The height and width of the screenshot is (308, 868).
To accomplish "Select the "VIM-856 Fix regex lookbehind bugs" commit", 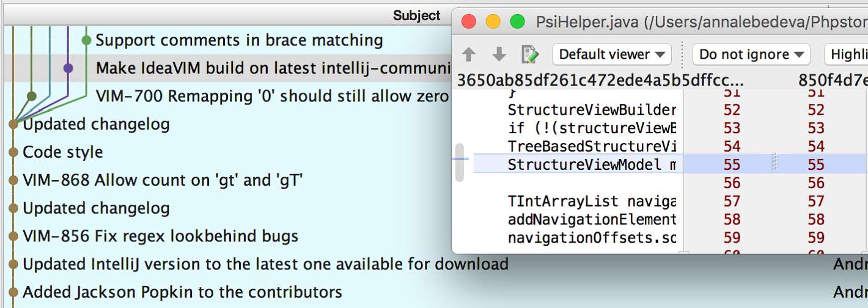I will click(160, 236).
